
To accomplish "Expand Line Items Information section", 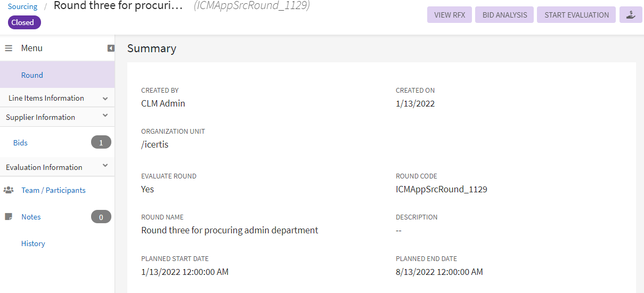I will point(105,99).
